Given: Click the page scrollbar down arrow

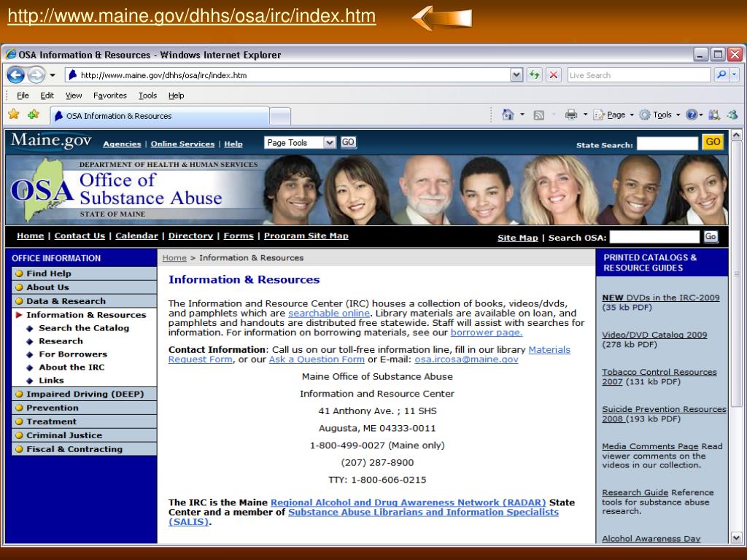Looking at the screenshot, I should point(736,537).
